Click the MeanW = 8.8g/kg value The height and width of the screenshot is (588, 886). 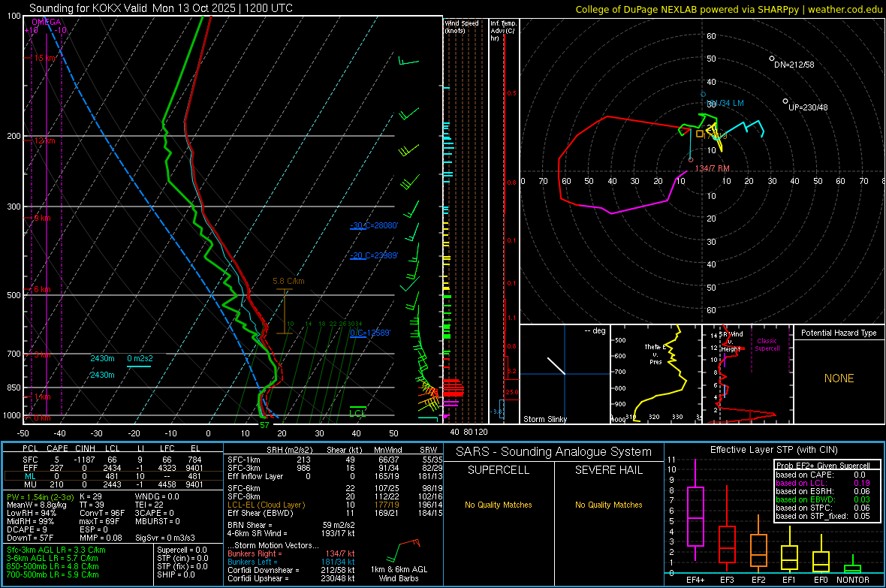point(36,505)
